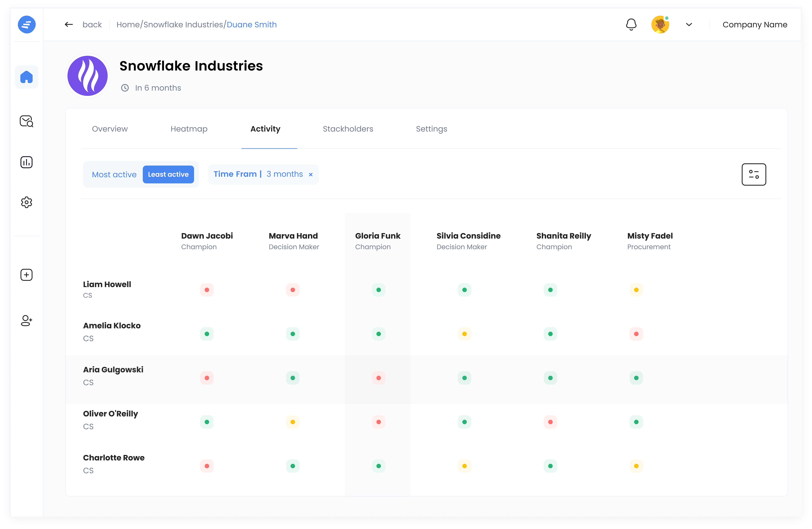Click Oliver O'Reilly's red dot under Gloria Funk
The image size is (812, 529).
379,422
